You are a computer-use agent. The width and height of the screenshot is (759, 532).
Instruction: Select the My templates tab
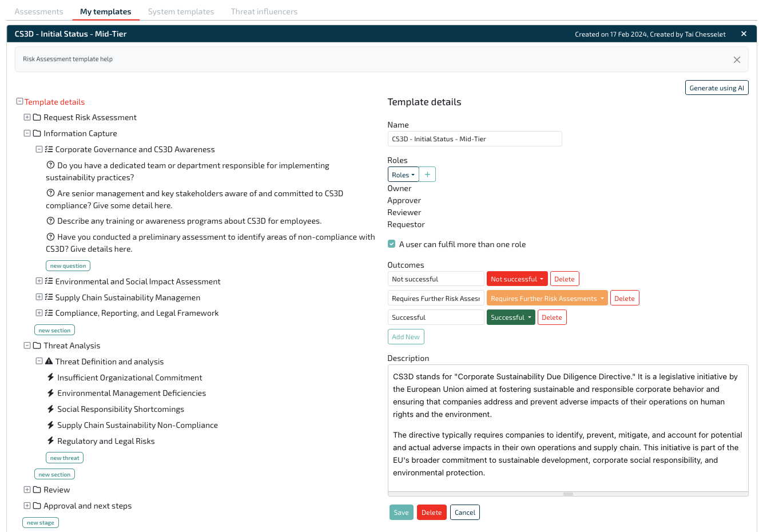[x=106, y=11]
